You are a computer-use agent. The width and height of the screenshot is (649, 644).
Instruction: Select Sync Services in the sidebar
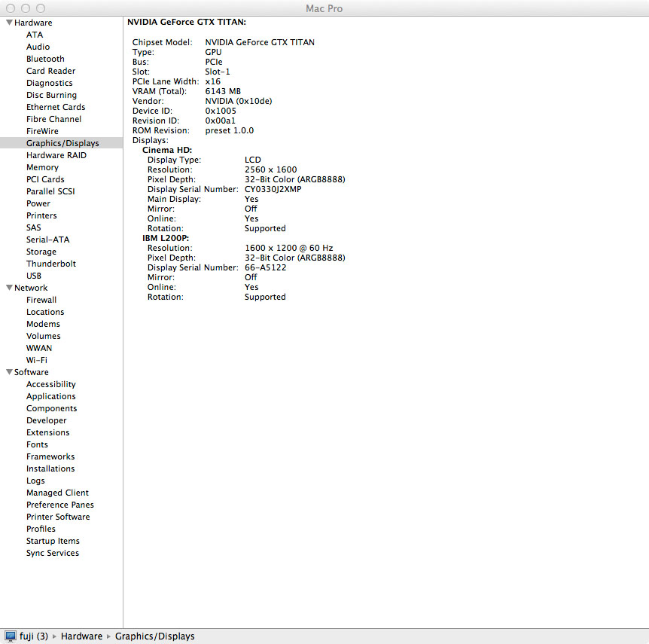[52, 552]
